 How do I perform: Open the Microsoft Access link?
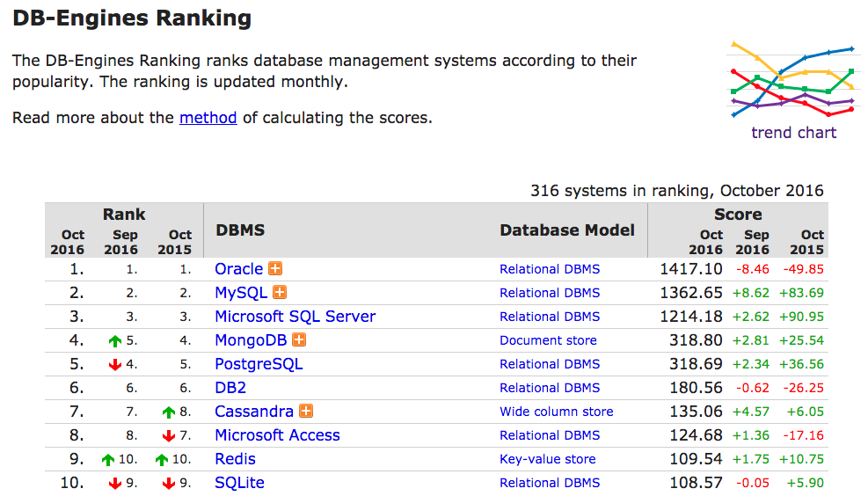(277, 435)
